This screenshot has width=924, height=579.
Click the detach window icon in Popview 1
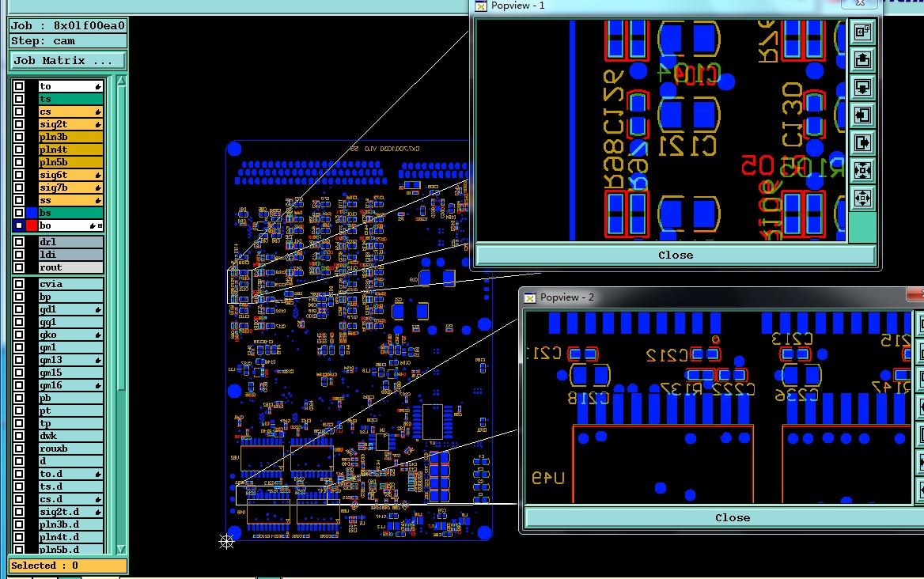pyautogui.click(x=862, y=32)
